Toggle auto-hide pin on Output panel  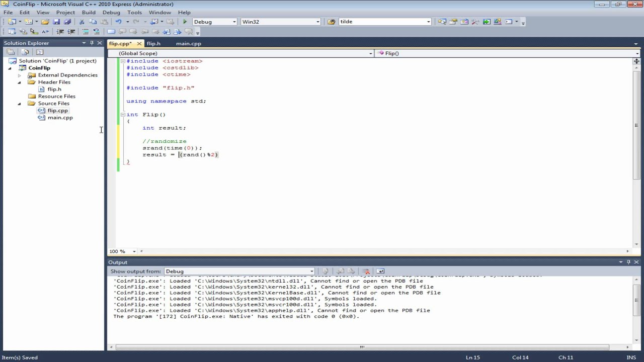(x=628, y=262)
